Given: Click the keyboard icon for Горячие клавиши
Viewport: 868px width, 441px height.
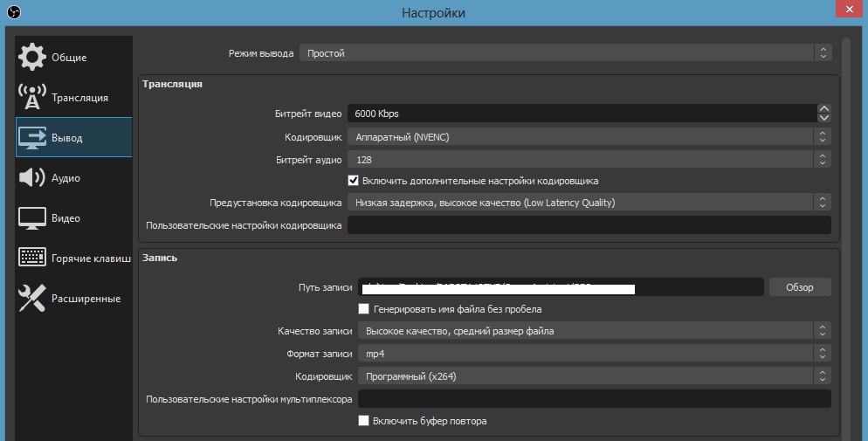Looking at the screenshot, I should click(x=32, y=258).
